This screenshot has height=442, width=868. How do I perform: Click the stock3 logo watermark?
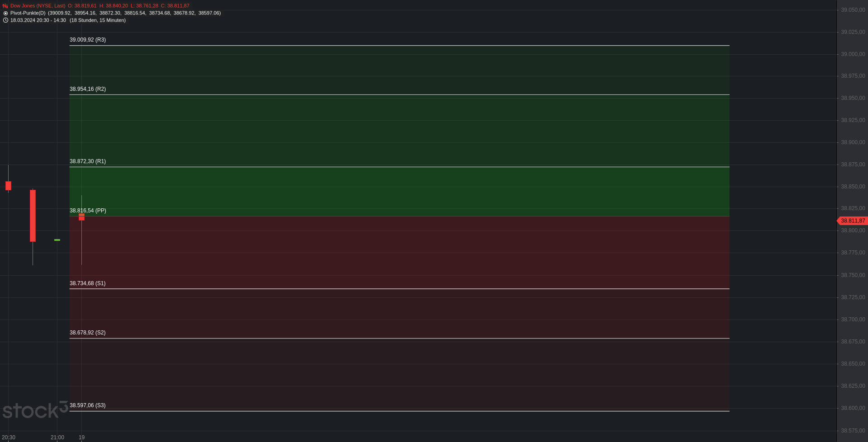coord(35,410)
